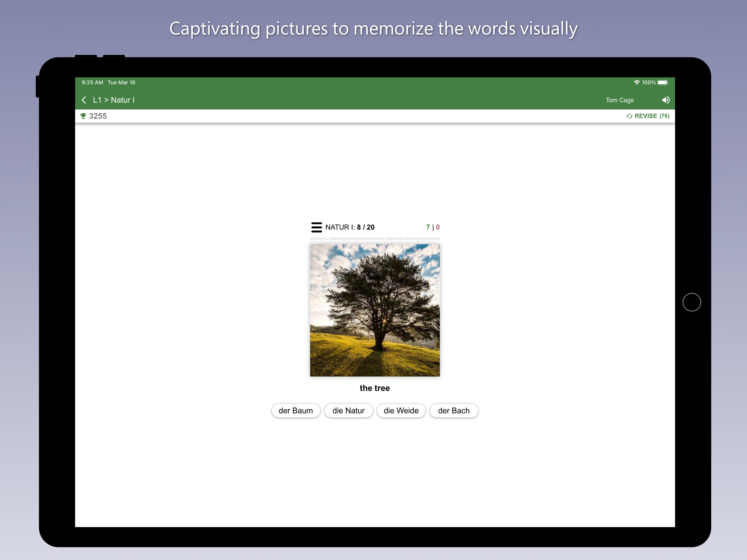This screenshot has height=560, width=747.
Task: Tap the 'the tree' word label
Action: tap(375, 388)
